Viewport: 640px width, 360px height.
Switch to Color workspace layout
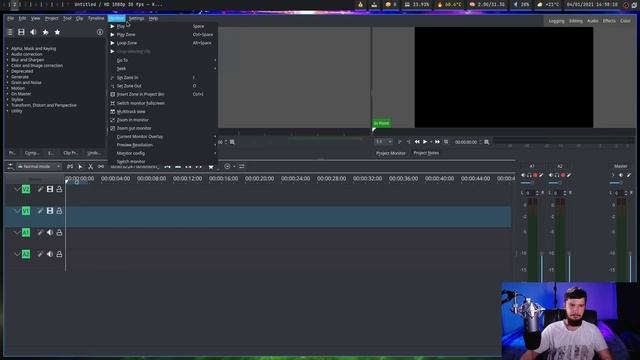tap(625, 21)
